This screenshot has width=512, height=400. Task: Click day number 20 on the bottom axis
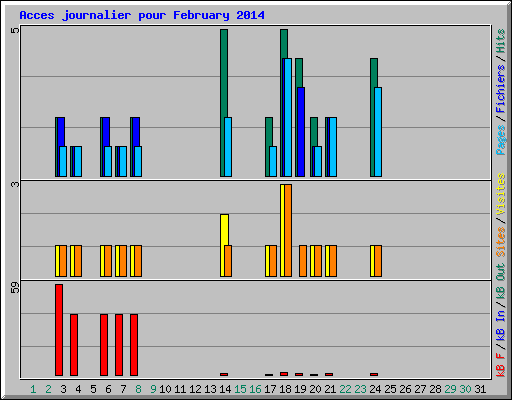coord(315,389)
